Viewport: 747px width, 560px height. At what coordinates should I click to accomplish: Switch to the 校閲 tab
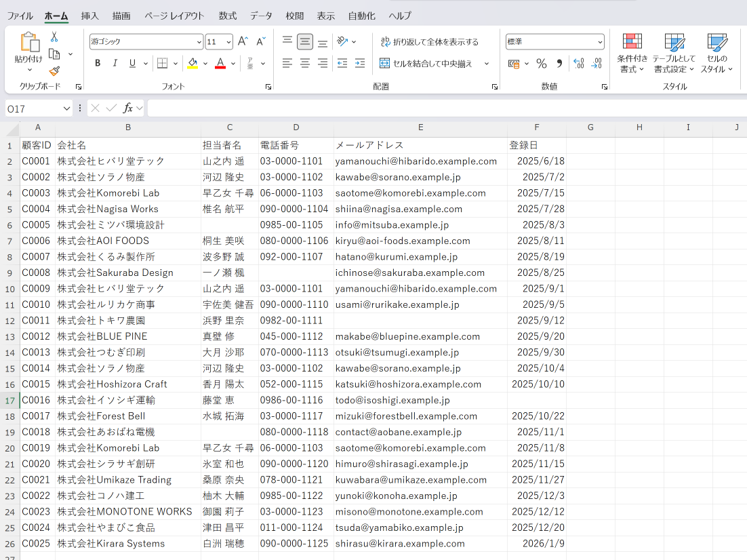coord(294,16)
